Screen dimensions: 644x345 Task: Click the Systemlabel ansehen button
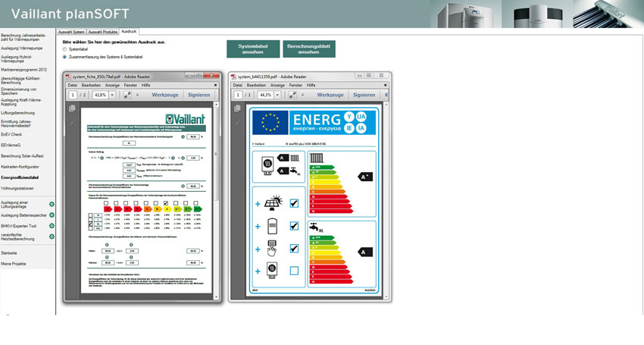[253, 49]
